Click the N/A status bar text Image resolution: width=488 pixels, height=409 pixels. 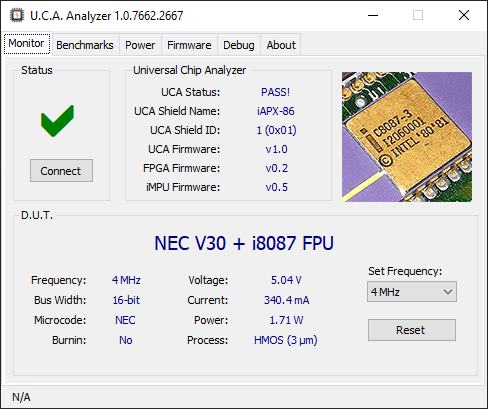click(21, 397)
